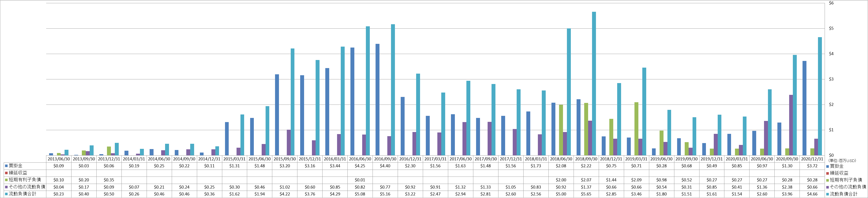Select the 2016/06/30 date column header

(360, 159)
